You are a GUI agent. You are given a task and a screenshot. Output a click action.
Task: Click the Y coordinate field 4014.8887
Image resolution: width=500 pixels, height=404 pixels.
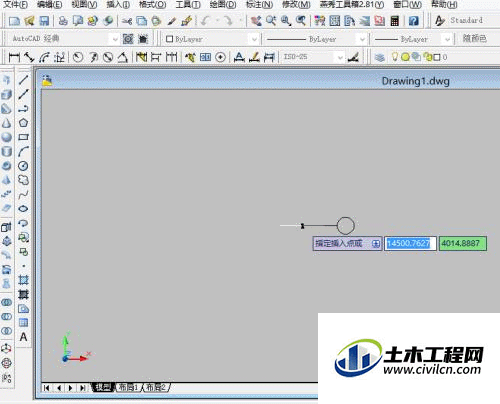463,243
